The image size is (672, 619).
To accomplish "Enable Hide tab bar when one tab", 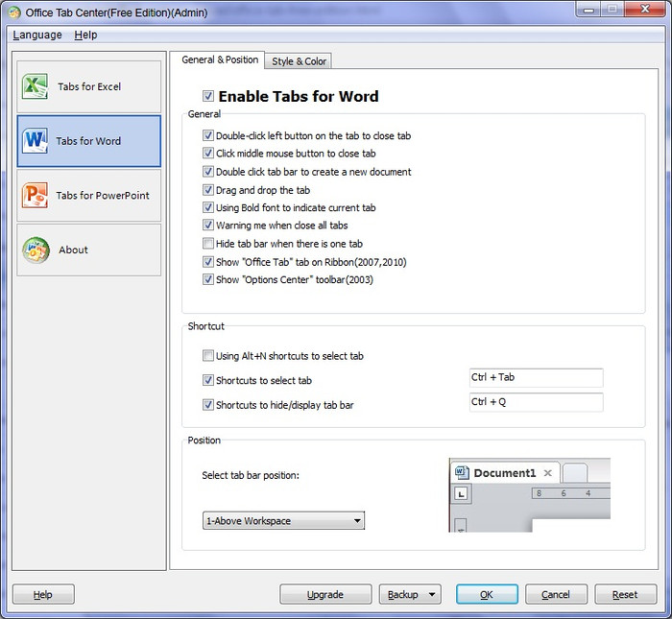I will tap(208, 244).
